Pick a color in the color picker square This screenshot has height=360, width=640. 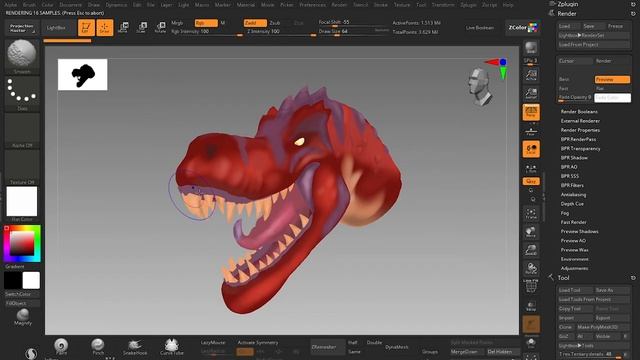(22, 243)
